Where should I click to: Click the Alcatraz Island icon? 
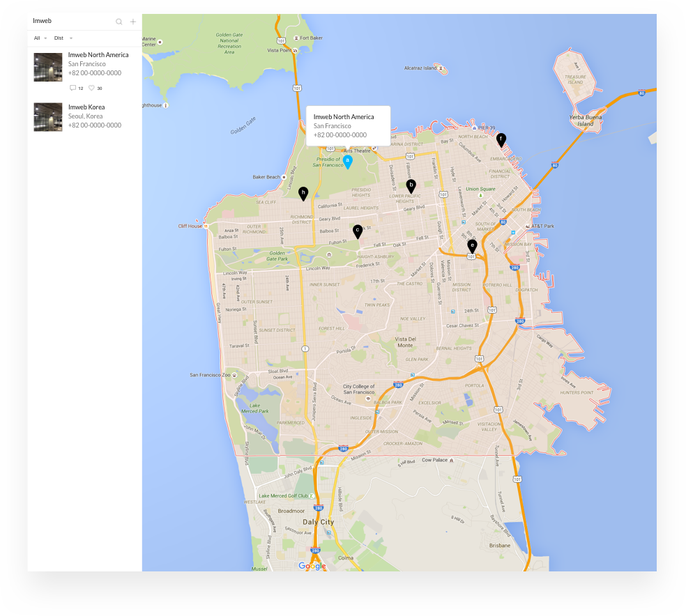(x=441, y=68)
